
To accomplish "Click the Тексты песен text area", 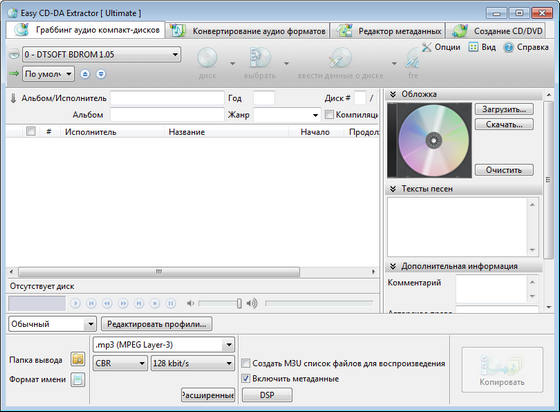I will pyautogui.click(x=458, y=226).
